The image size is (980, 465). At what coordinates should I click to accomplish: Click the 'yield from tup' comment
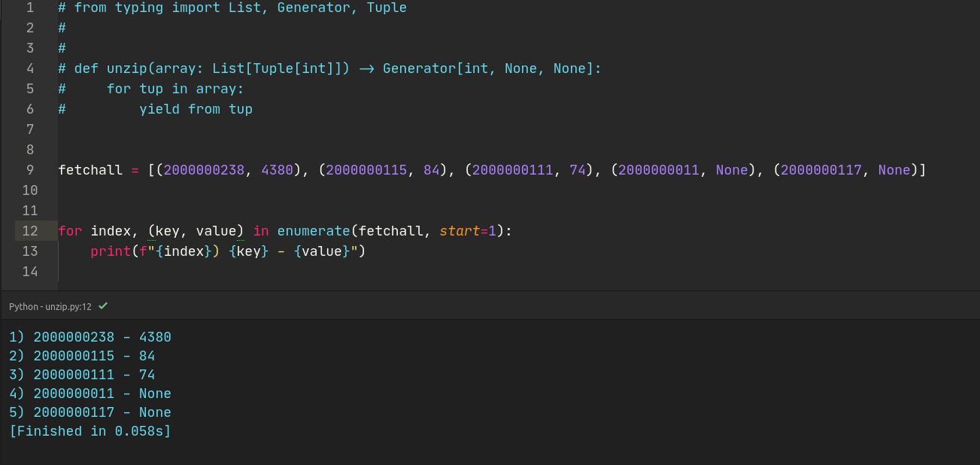[196, 109]
